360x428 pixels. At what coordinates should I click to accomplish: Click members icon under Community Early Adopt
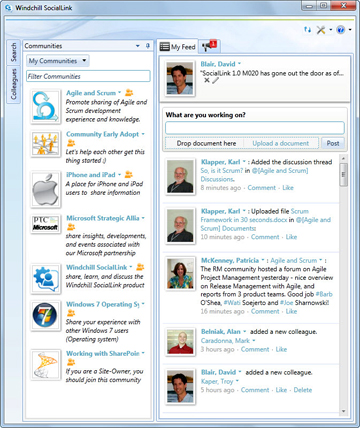tap(71, 143)
